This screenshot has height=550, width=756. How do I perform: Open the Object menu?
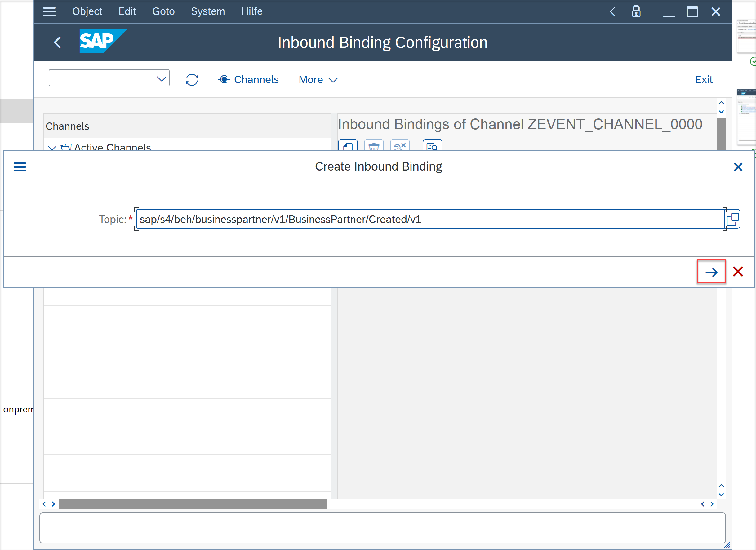(87, 11)
